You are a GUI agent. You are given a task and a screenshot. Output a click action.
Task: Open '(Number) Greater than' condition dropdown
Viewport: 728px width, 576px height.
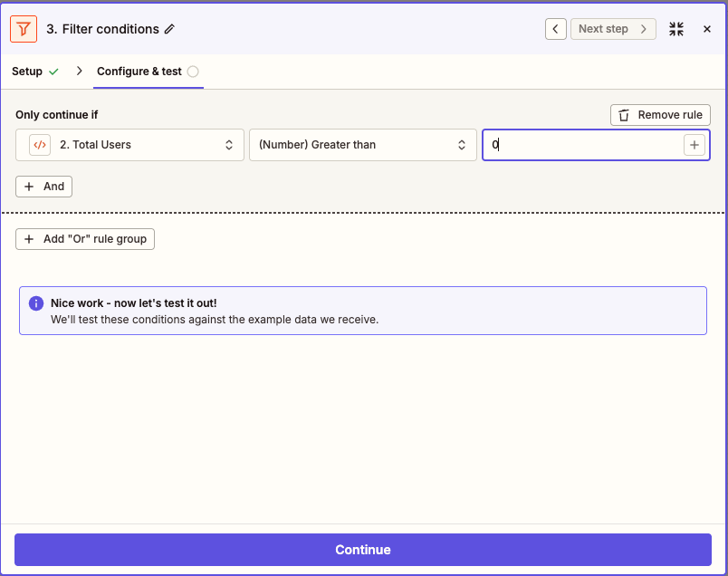coord(363,145)
